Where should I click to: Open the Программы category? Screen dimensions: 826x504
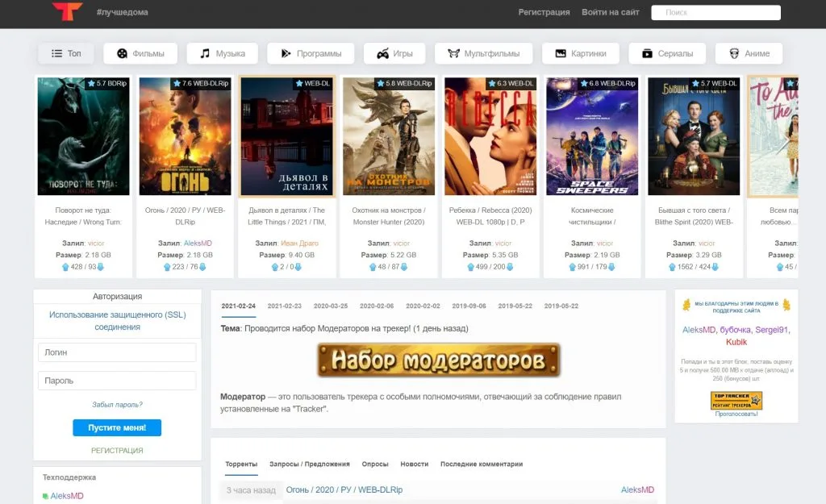point(311,53)
